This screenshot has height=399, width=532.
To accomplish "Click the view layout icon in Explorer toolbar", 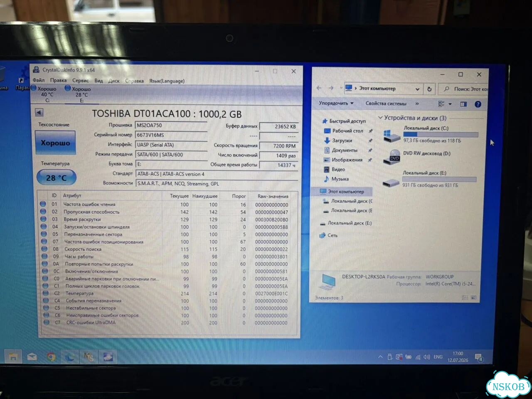I will tap(441, 104).
